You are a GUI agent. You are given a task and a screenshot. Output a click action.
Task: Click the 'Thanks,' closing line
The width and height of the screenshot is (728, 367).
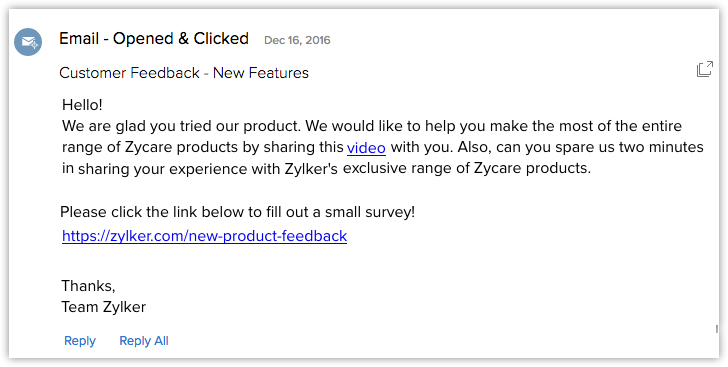click(88, 286)
